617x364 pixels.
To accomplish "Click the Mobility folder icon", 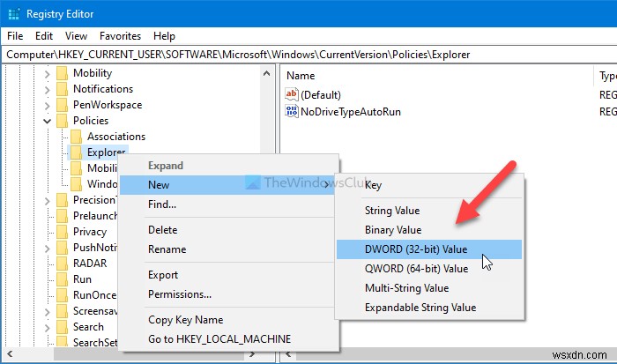I will click(x=63, y=73).
